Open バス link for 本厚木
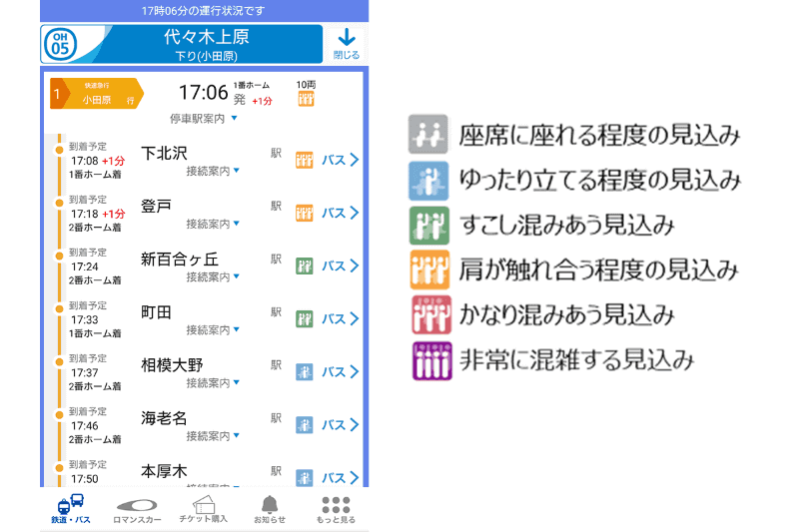The height and width of the screenshot is (532, 799). (x=340, y=477)
